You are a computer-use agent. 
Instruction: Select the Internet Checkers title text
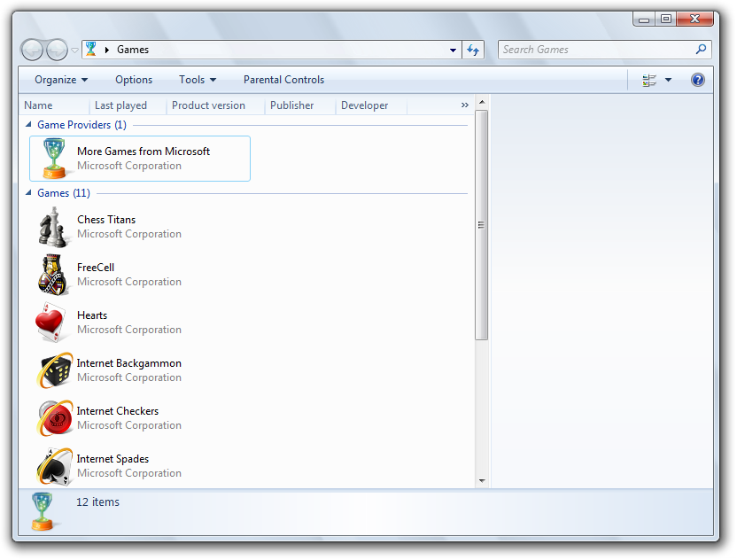point(118,411)
